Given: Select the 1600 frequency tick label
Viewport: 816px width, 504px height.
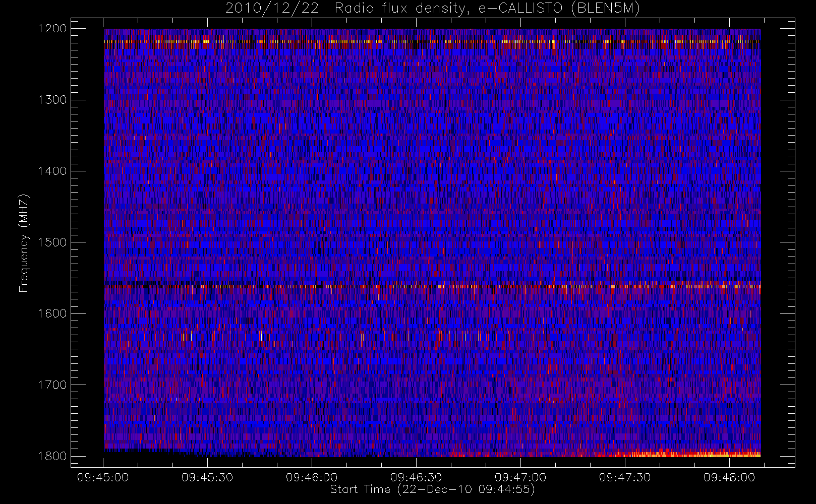Looking at the screenshot, I should [52, 313].
